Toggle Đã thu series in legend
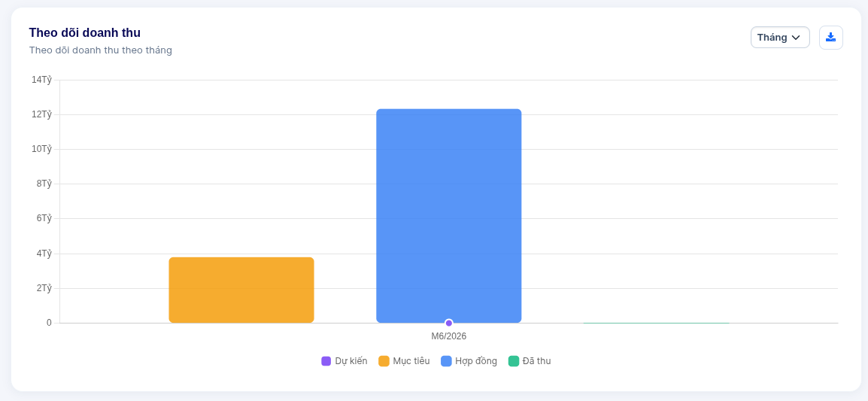This screenshot has width=868, height=401. [530, 361]
